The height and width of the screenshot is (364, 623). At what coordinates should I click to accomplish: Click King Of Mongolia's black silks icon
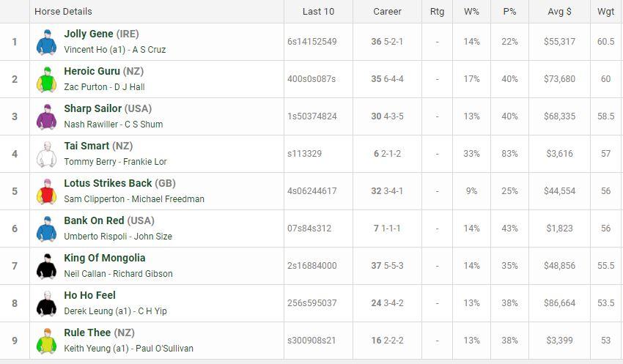point(46,266)
